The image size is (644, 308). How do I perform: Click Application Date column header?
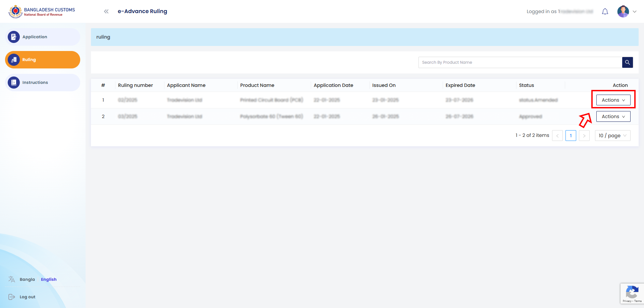pos(333,85)
